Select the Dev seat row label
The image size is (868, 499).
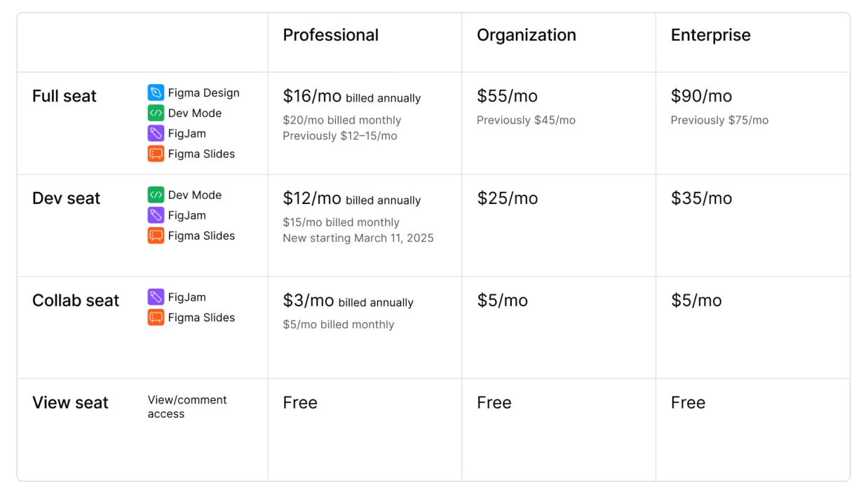pyautogui.click(x=66, y=198)
